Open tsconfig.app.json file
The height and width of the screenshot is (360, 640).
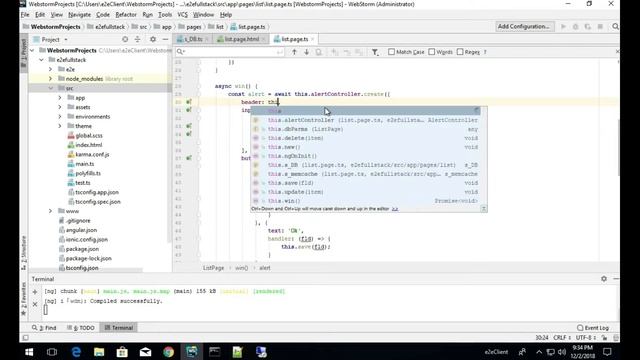tap(96, 192)
